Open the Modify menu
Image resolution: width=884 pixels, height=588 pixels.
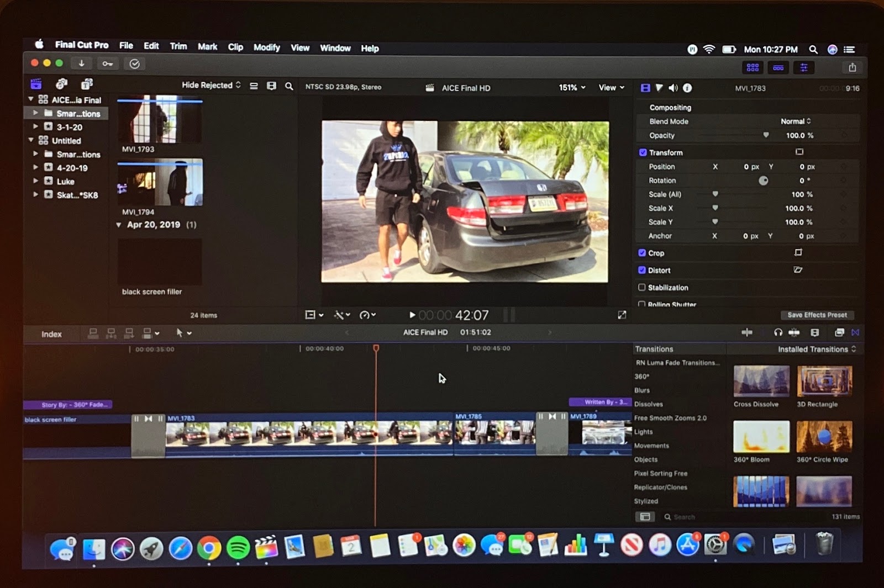click(266, 47)
